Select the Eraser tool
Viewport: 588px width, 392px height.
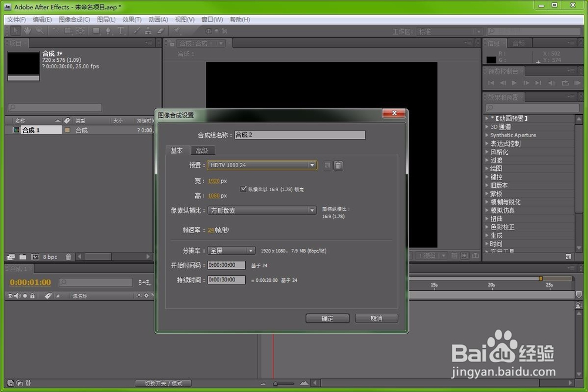click(161, 31)
